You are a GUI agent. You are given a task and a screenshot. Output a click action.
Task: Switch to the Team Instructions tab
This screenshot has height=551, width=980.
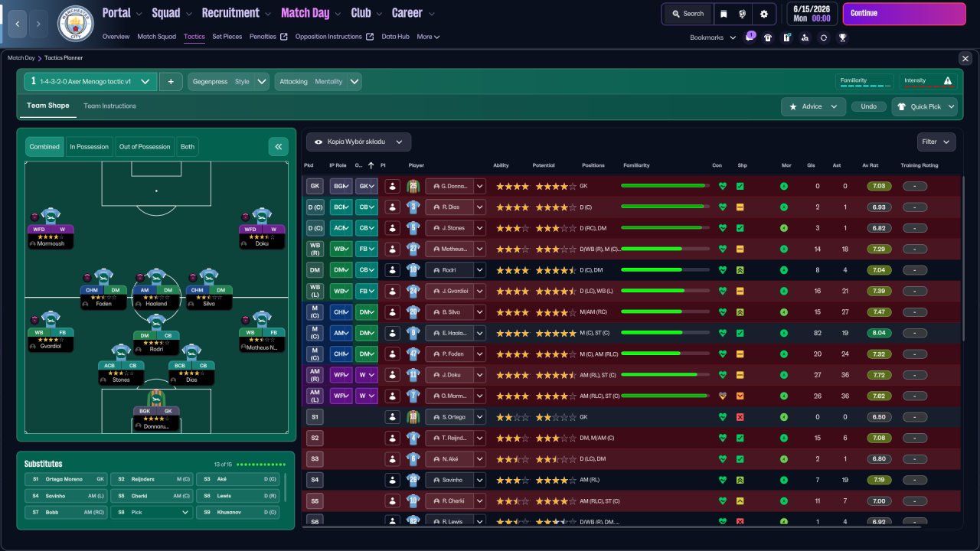(x=109, y=106)
